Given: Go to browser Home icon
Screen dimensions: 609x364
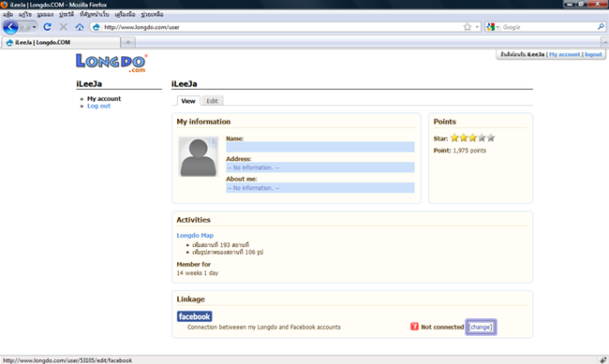Looking at the screenshot, I should click(80, 27).
